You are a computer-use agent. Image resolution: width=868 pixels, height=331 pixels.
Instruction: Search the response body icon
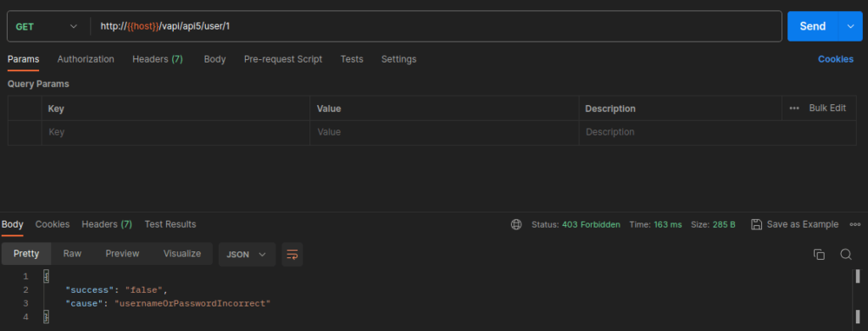846,254
